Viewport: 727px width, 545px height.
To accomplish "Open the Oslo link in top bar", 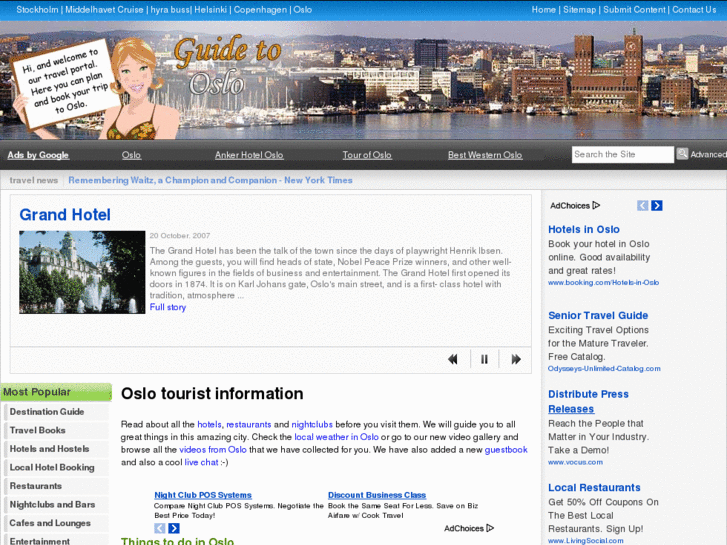I will [303, 10].
